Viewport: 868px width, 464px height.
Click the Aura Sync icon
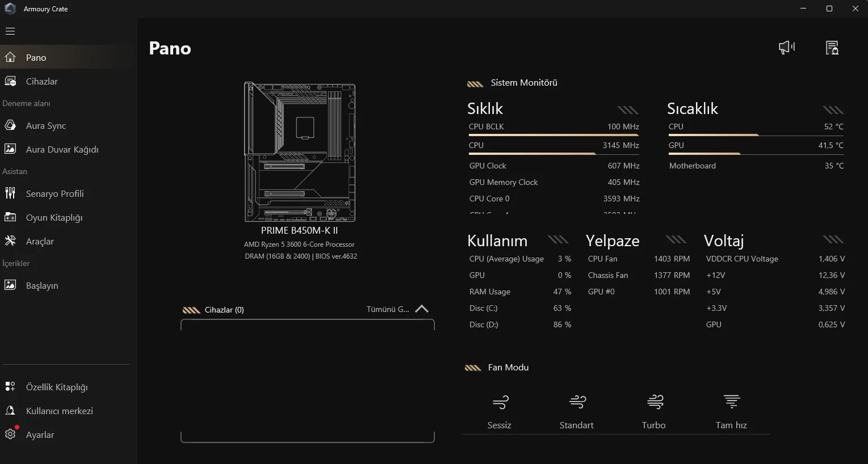(10, 125)
